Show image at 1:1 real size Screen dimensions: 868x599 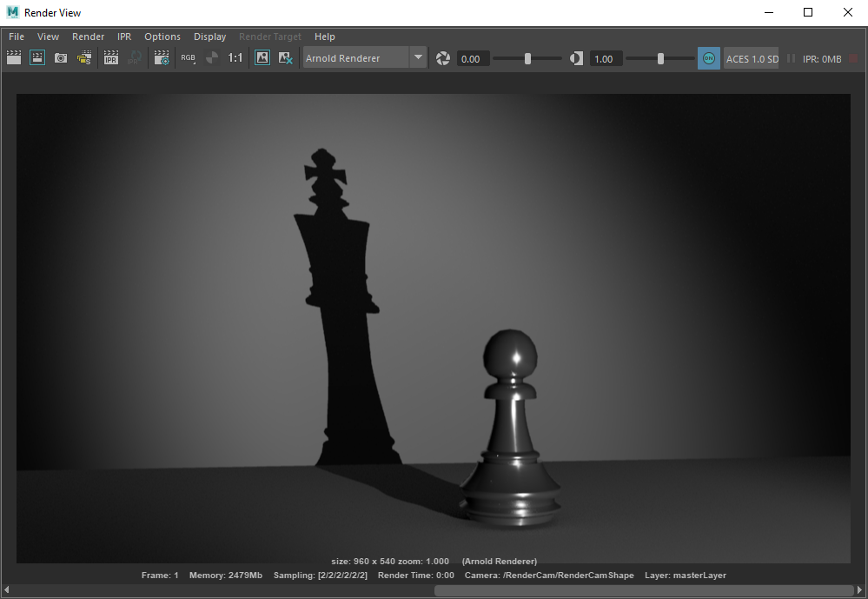pos(235,58)
